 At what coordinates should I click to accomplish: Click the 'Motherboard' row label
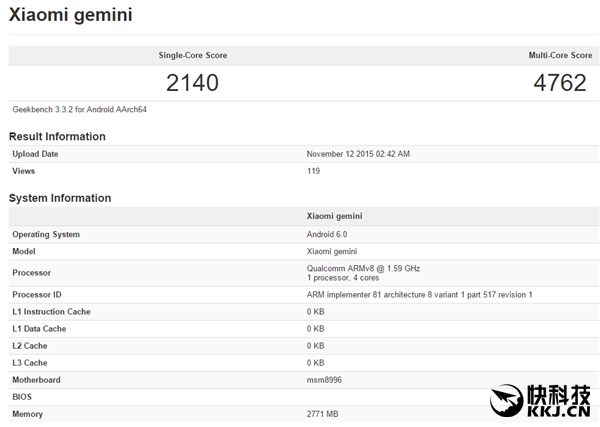36,380
